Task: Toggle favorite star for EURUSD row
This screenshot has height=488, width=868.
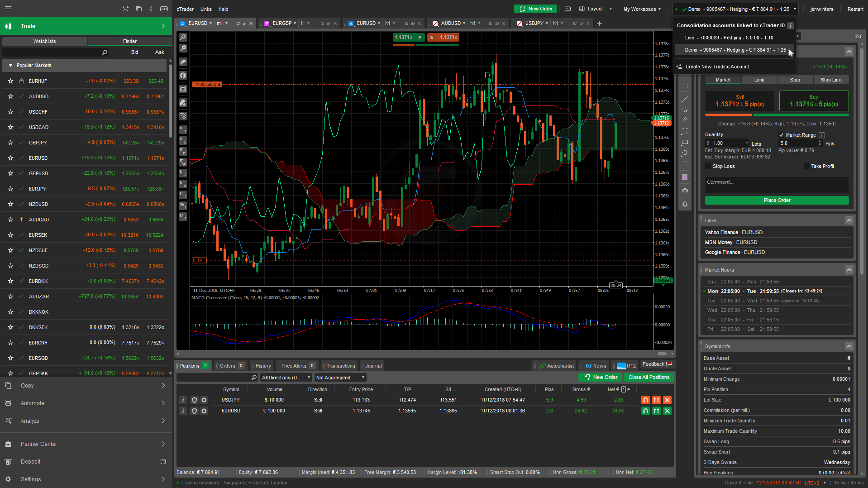Action: point(10,158)
